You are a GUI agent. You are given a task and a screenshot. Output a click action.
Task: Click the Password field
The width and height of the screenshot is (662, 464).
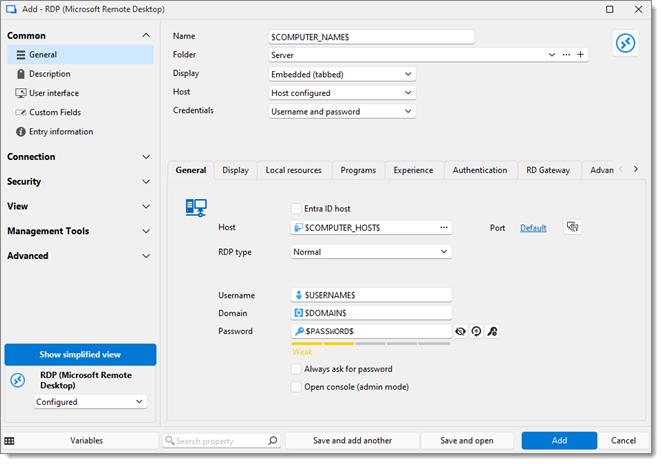[x=371, y=331]
